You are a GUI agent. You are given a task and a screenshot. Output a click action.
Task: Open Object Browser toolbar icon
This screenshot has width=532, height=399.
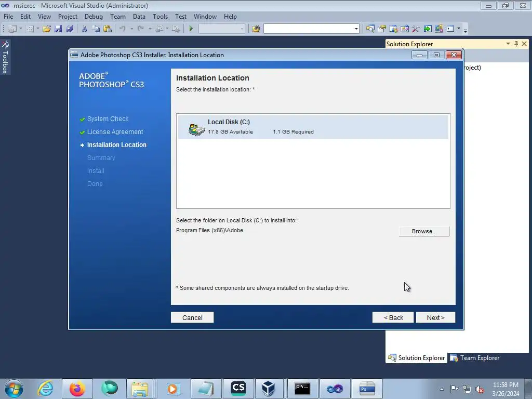[x=404, y=29]
